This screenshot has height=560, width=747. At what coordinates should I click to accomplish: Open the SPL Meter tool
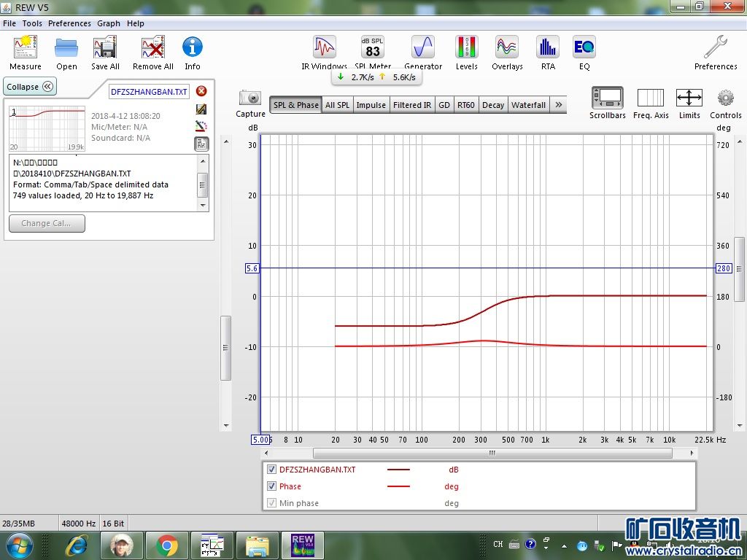373,48
